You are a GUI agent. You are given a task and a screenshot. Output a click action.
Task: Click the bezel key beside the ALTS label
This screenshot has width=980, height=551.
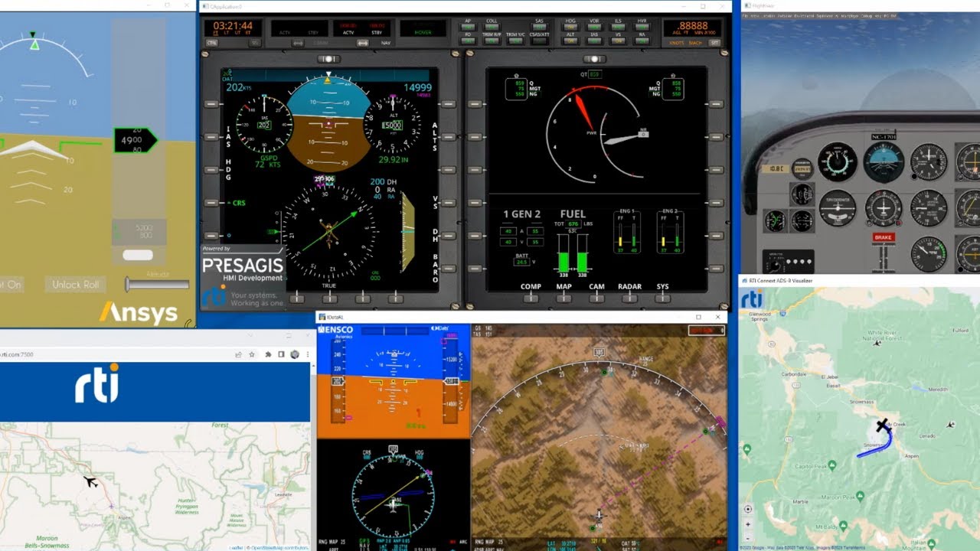click(449, 136)
